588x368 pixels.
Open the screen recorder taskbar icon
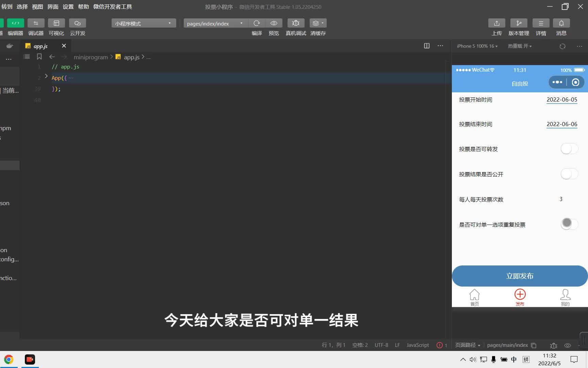30,359
